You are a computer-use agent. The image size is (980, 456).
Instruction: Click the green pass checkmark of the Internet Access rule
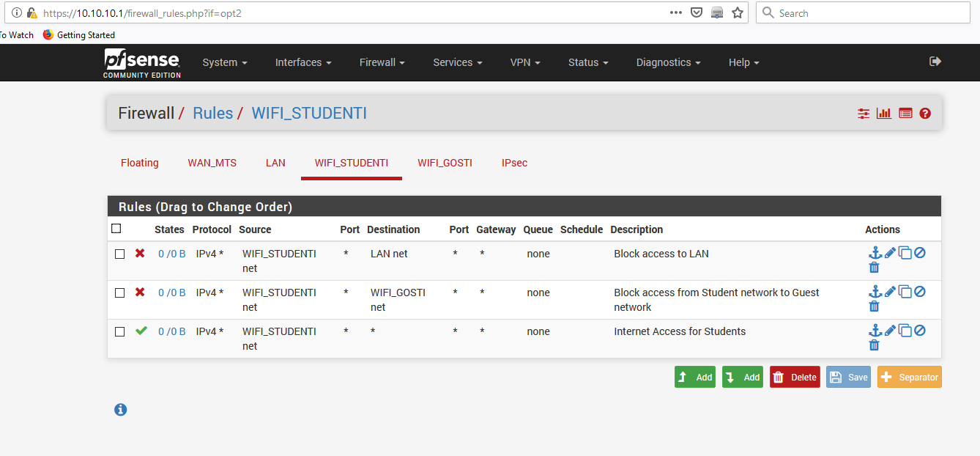(141, 331)
